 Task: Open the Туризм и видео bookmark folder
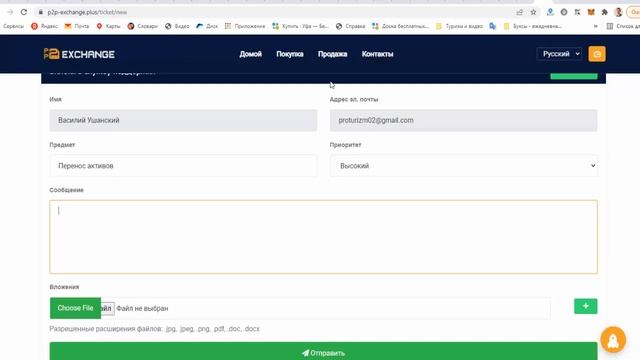click(x=459, y=26)
